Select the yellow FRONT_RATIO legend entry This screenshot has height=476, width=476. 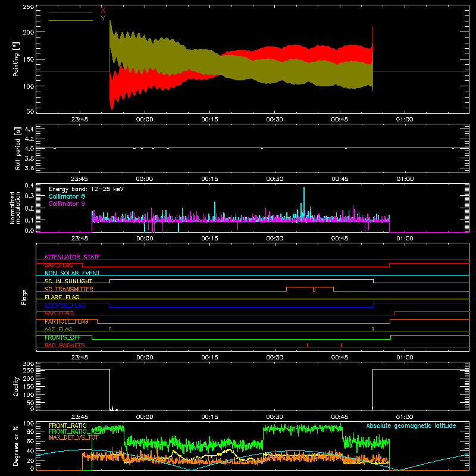coord(68,425)
